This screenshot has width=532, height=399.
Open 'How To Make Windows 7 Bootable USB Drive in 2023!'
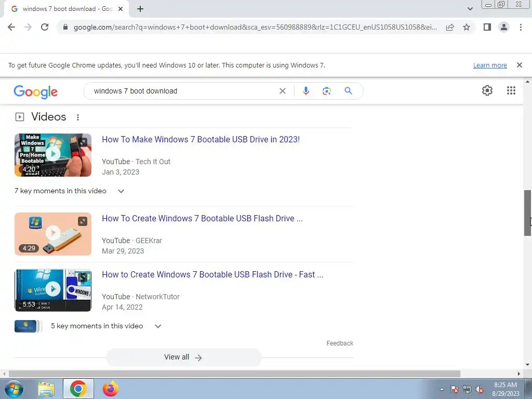click(201, 139)
